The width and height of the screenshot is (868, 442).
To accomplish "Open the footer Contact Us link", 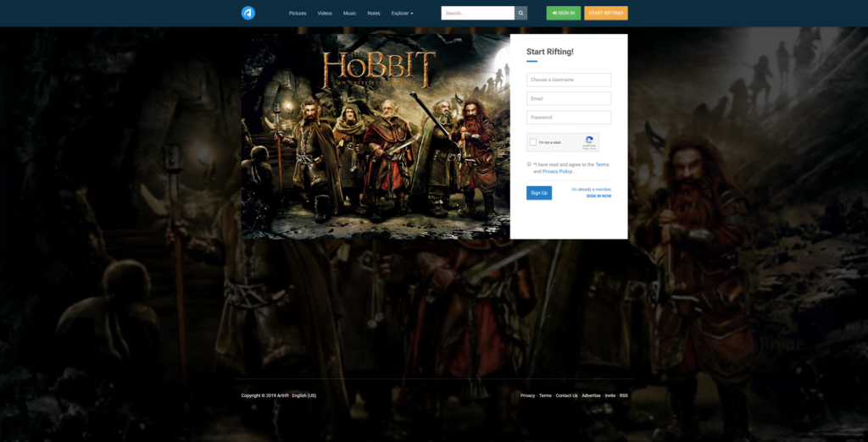I will pyautogui.click(x=566, y=395).
